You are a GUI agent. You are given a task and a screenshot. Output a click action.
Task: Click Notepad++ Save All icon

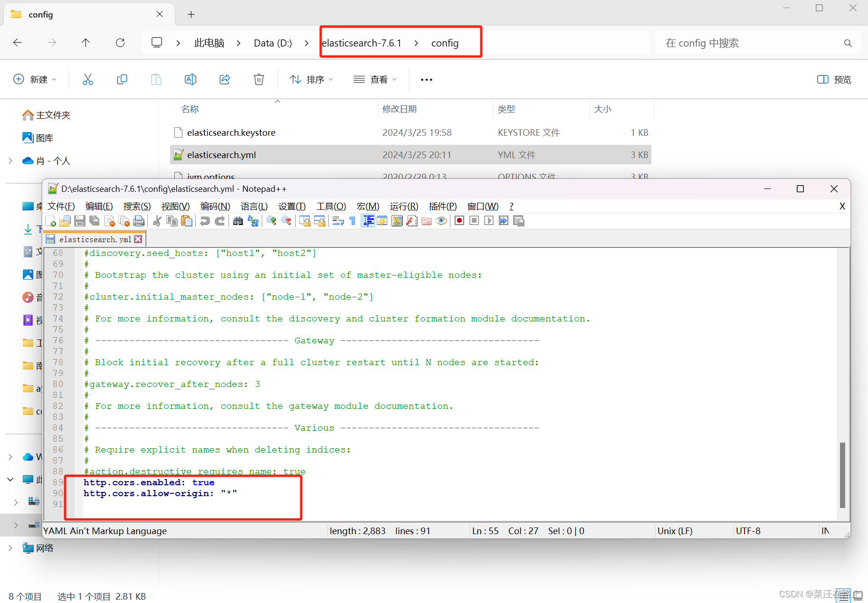(95, 221)
